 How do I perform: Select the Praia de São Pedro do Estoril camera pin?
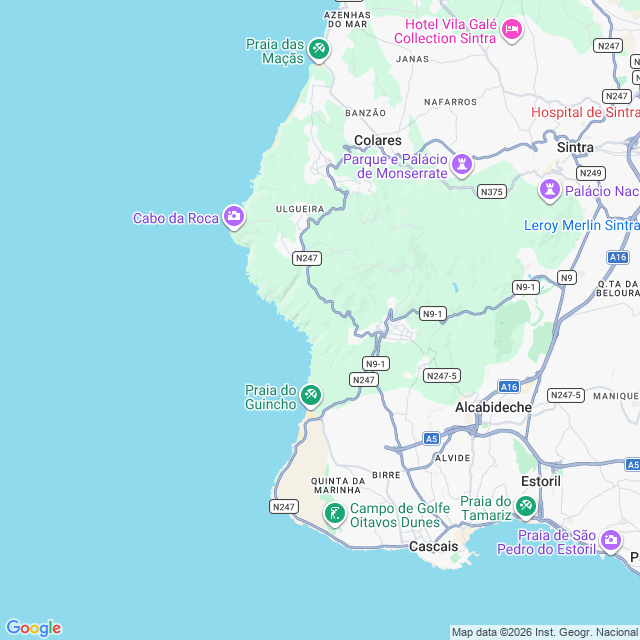coord(611,541)
